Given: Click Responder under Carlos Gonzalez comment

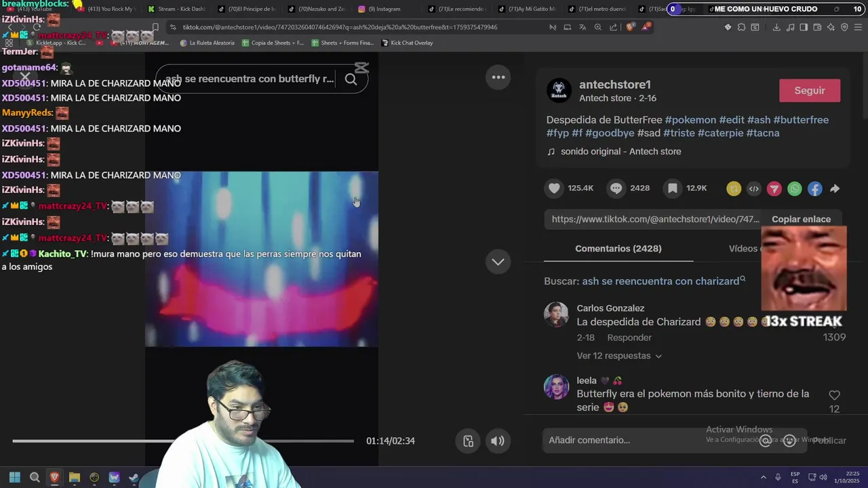Looking at the screenshot, I should pos(629,338).
